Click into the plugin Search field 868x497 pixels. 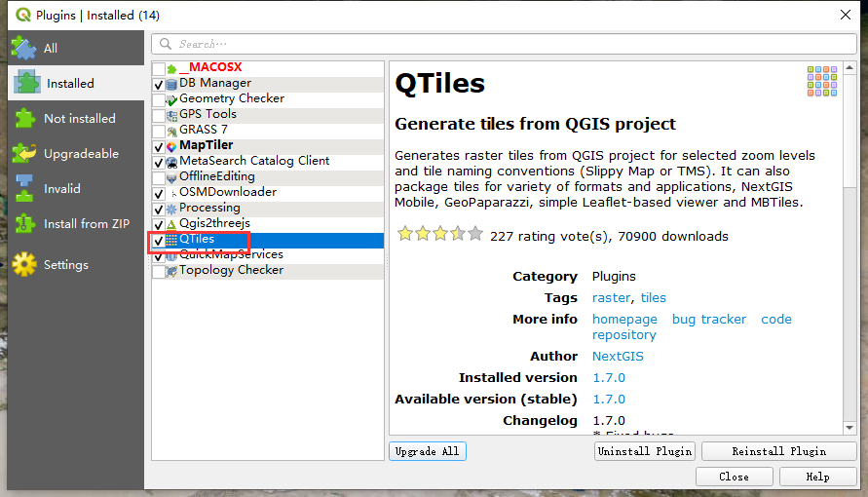504,44
